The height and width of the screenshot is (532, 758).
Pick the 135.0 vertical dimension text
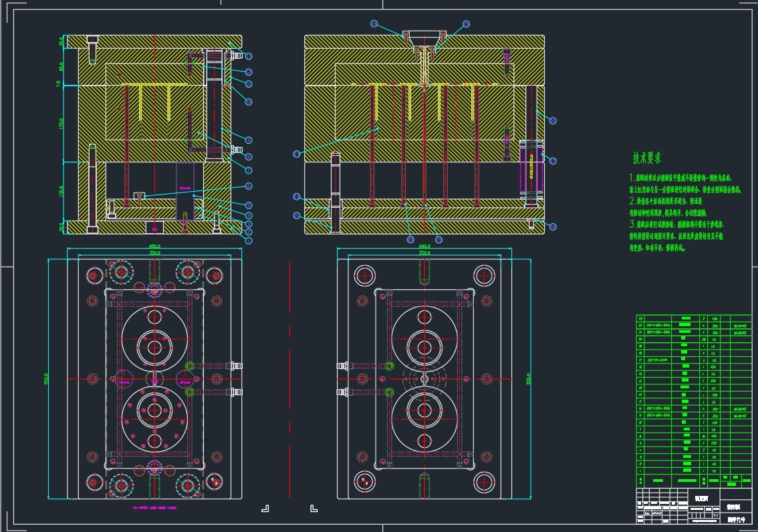tap(61, 191)
